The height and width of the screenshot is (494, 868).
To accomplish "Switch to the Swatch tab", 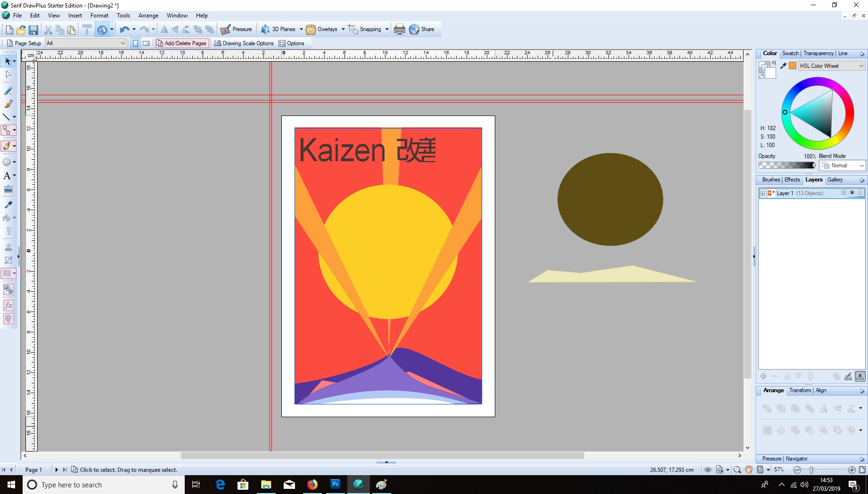I will [790, 53].
